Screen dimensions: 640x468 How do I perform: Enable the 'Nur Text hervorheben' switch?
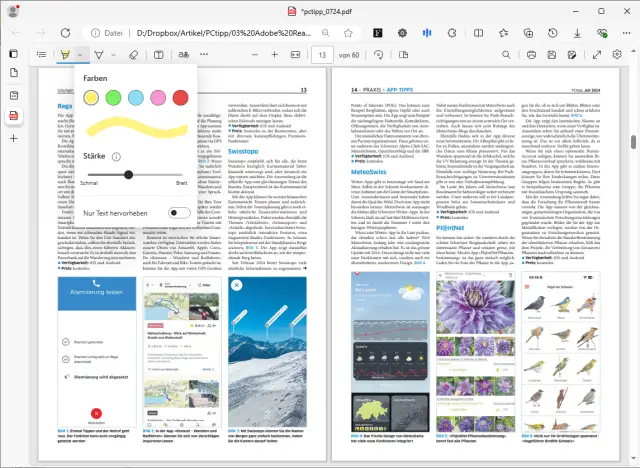[179, 213]
